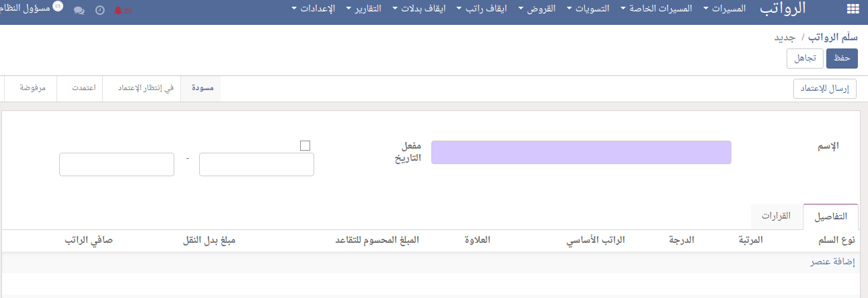
Task: Click the حفظ save button
Action: [x=842, y=59]
